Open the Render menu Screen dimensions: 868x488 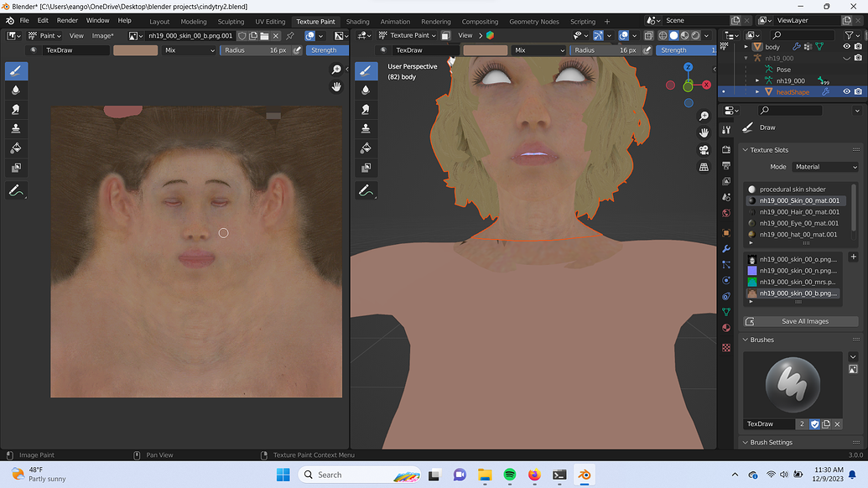(x=68, y=20)
